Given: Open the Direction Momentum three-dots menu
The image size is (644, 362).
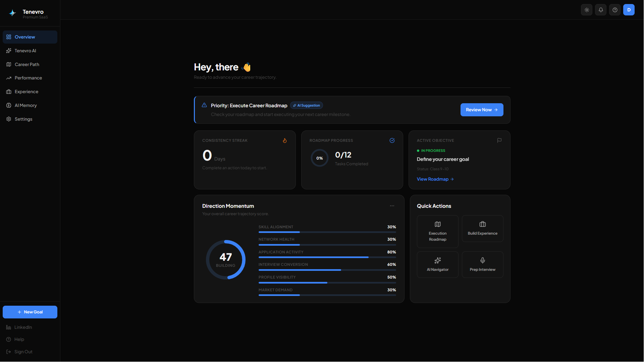Looking at the screenshot, I should click(x=392, y=206).
